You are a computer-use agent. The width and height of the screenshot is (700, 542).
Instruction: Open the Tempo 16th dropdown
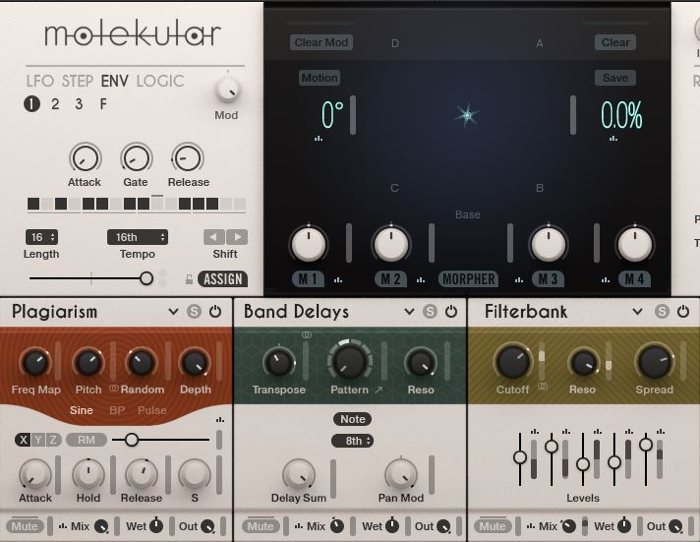click(137, 237)
